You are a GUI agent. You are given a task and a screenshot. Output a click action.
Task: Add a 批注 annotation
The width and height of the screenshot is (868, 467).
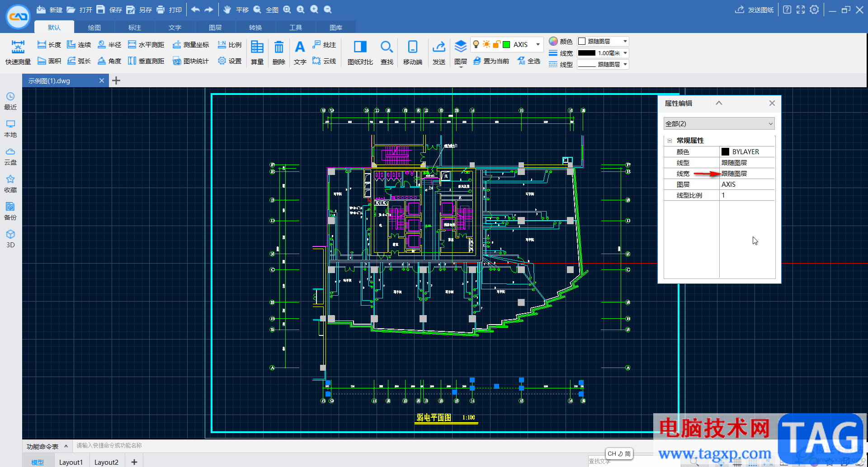click(324, 44)
